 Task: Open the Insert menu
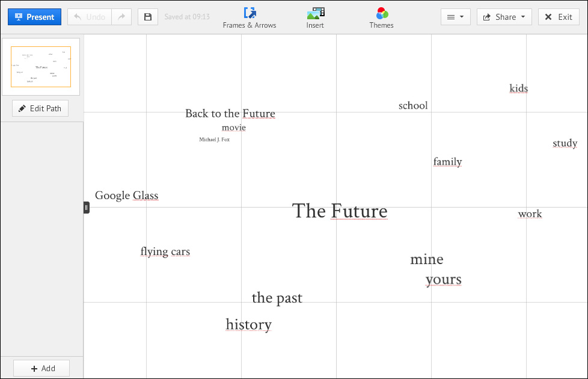(315, 17)
